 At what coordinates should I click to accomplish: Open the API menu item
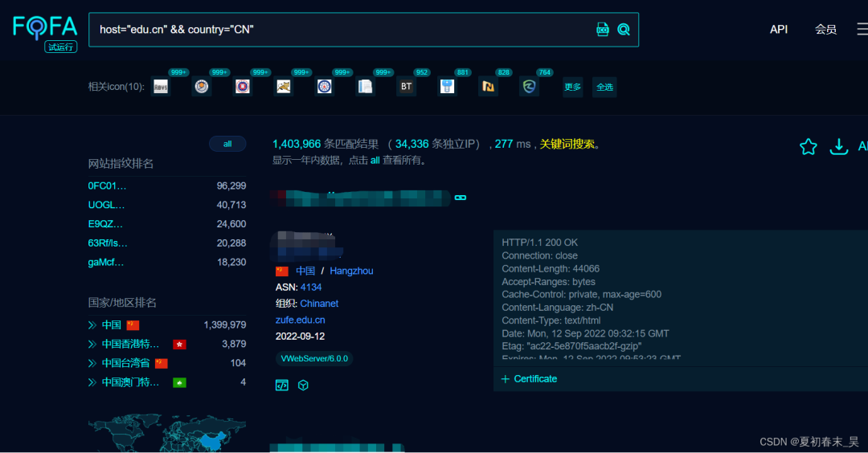778,29
